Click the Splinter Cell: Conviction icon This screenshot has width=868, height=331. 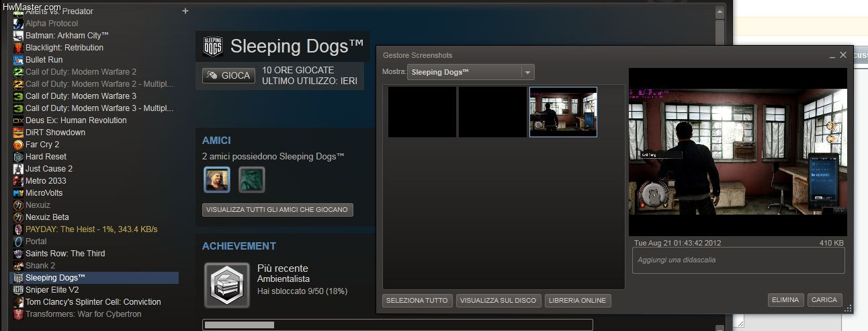pyautogui.click(x=19, y=302)
